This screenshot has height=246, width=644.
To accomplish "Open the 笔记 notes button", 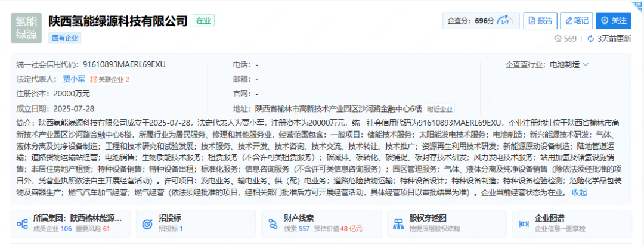I will pyautogui.click(x=577, y=21).
